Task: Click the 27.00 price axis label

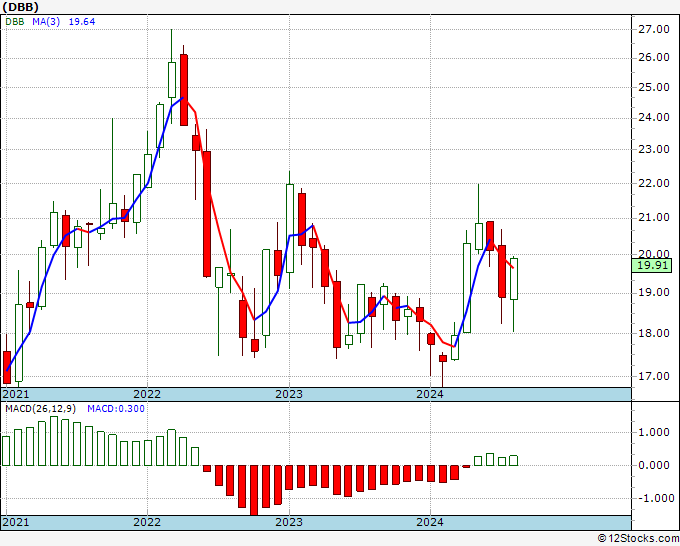Action: 654,29
